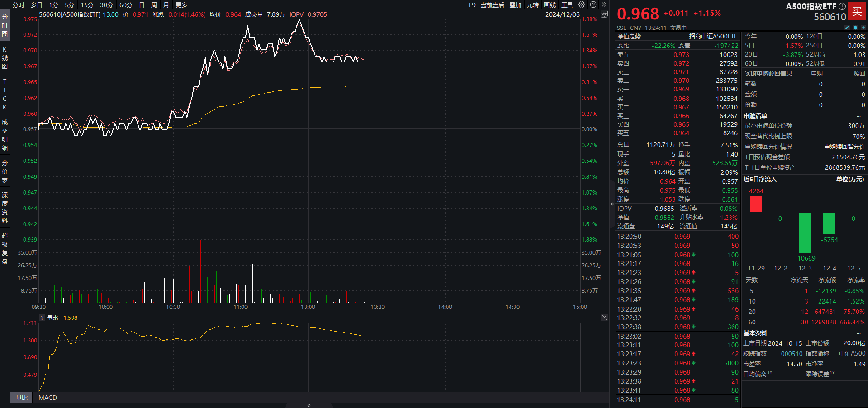Image resolution: width=868 pixels, height=408 pixels.
Task: Expand the double-chevron toolbar overflow
Action: tap(604, 5)
